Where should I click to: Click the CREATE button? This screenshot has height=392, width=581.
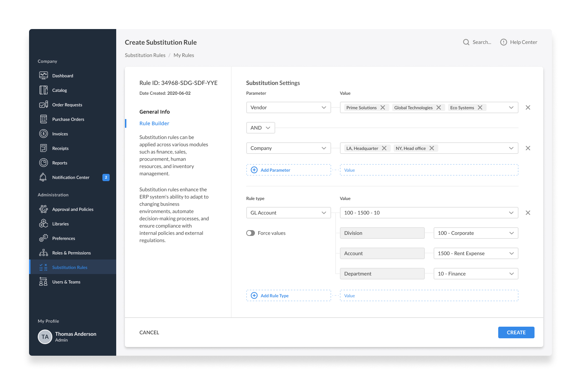[x=516, y=332]
